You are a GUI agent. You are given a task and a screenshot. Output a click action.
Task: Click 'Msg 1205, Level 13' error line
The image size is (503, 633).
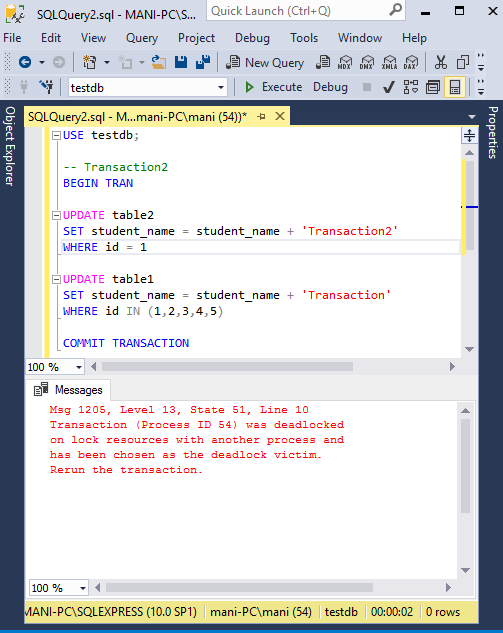(x=179, y=410)
